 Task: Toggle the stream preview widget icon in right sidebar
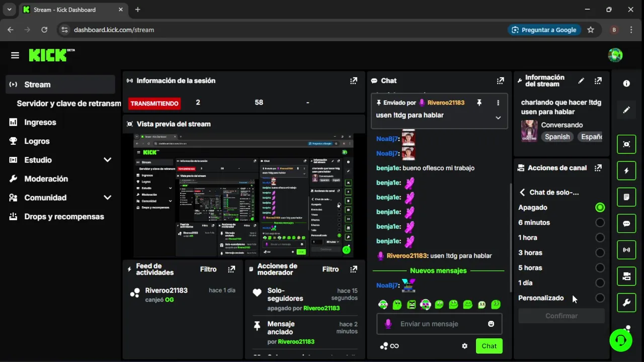626,144
